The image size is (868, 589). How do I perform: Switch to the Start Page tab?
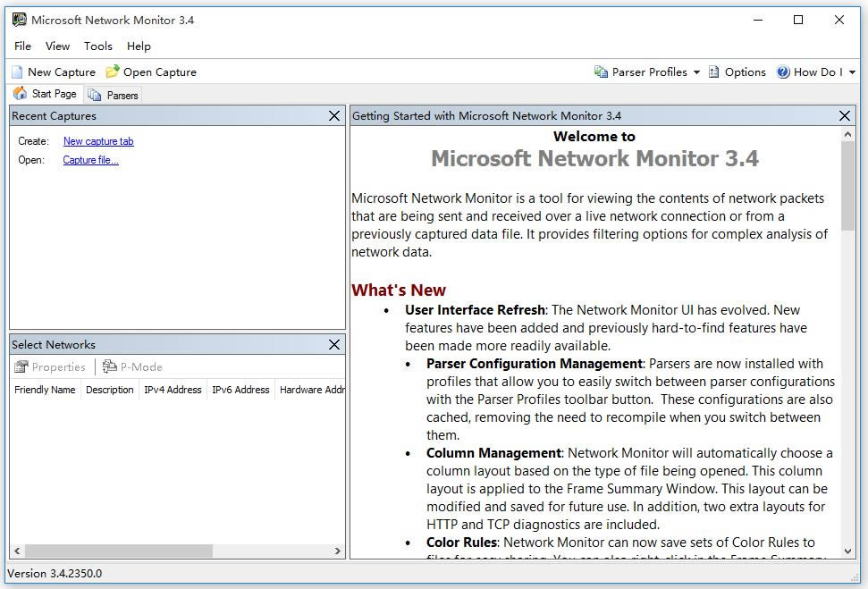[x=46, y=94]
